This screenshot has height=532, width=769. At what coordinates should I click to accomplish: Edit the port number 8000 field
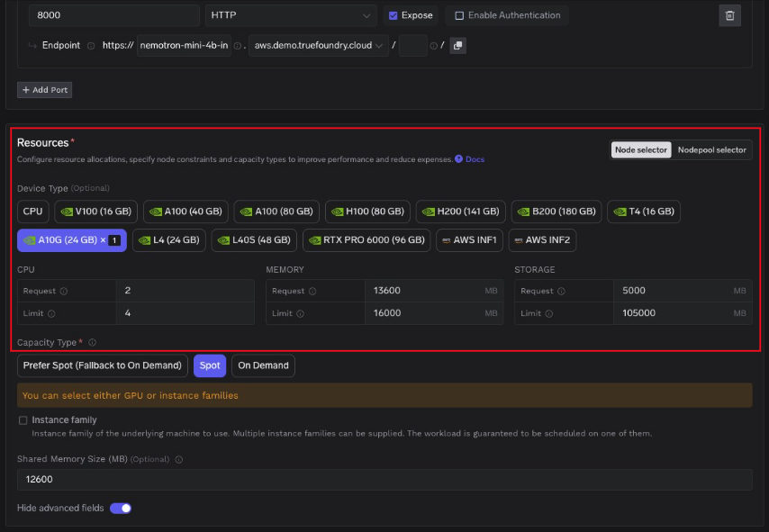pos(114,15)
